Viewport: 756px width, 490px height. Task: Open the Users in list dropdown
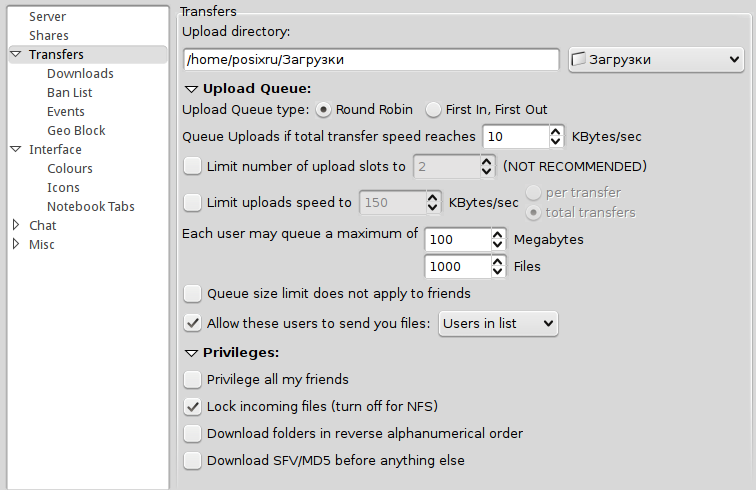498,324
